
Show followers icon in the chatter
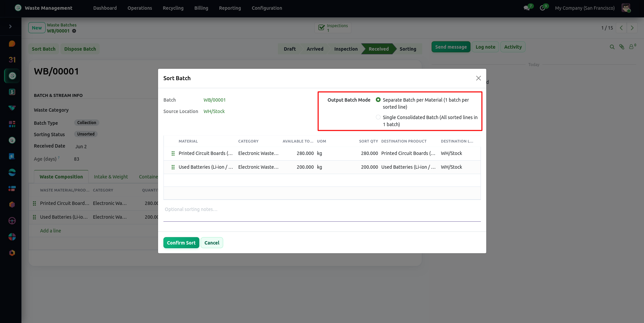(632, 47)
